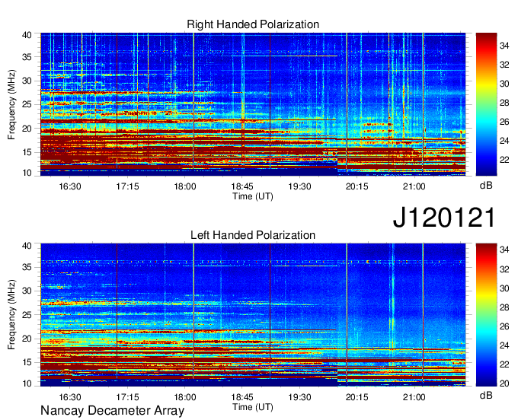Click the 16:30 time tick under Left Handed plot

pyautogui.click(x=70, y=397)
